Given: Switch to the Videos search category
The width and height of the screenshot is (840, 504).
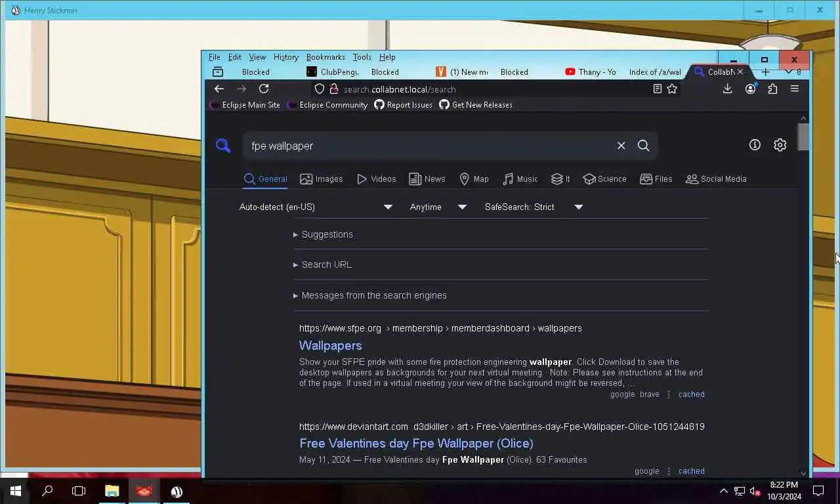Looking at the screenshot, I should (377, 178).
